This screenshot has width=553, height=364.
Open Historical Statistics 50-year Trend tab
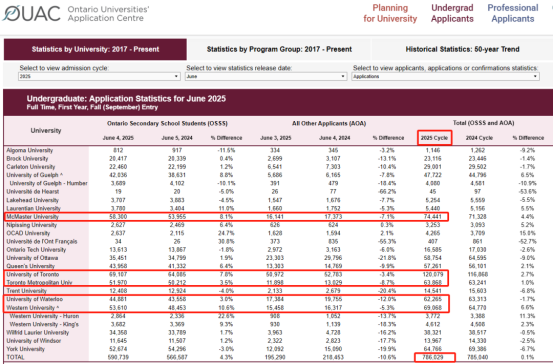click(x=462, y=49)
